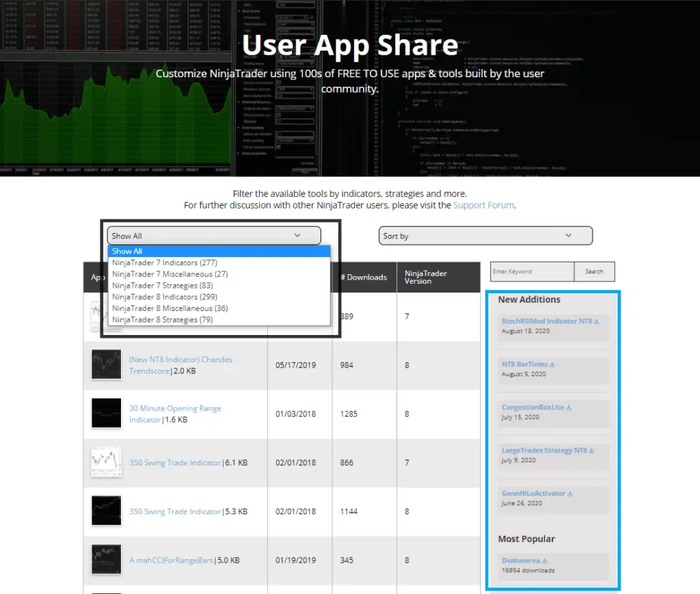
Task: Click the June 26, 2020 date
Action: click(x=522, y=503)
